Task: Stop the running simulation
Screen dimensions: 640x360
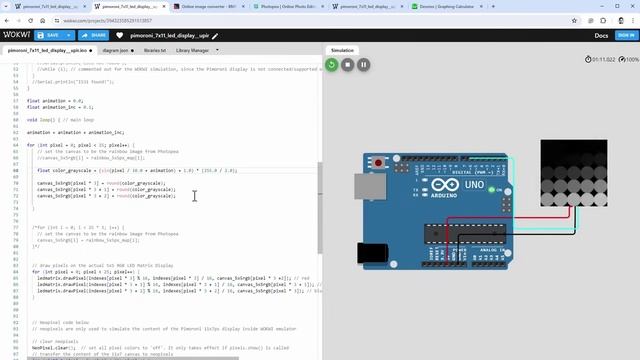Action: 347,64
